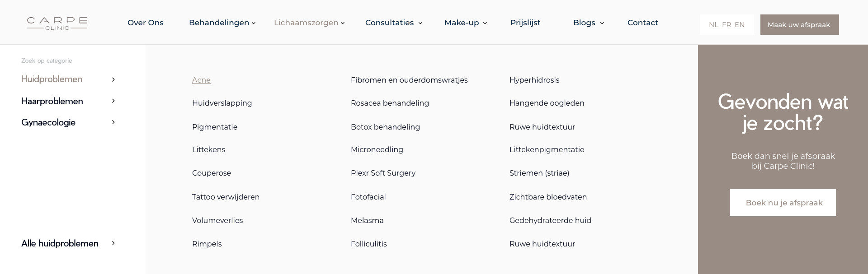Click the Alle huidproblemen arrow
The image size is (868, 274).
coord(113,243)
